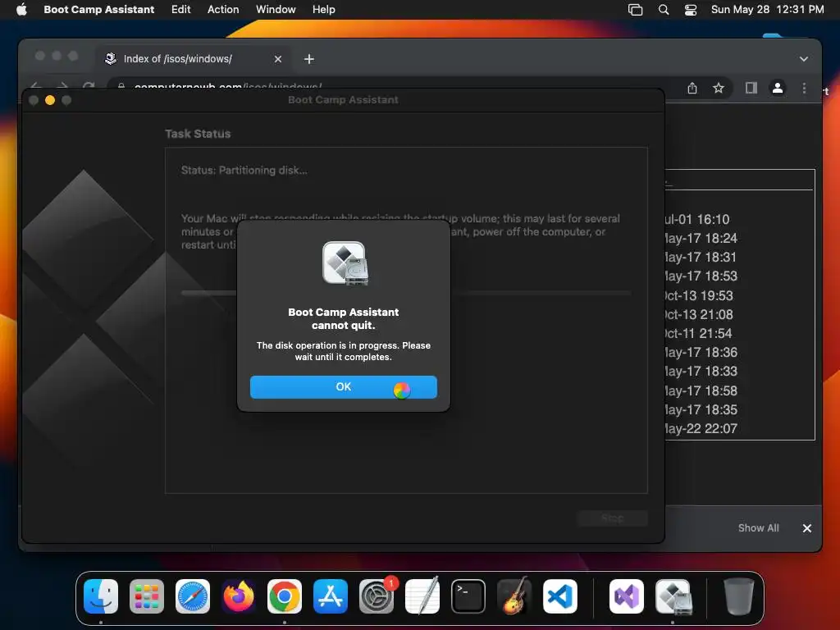Open Visual Studio Code from the Dock

coord(559,596)
